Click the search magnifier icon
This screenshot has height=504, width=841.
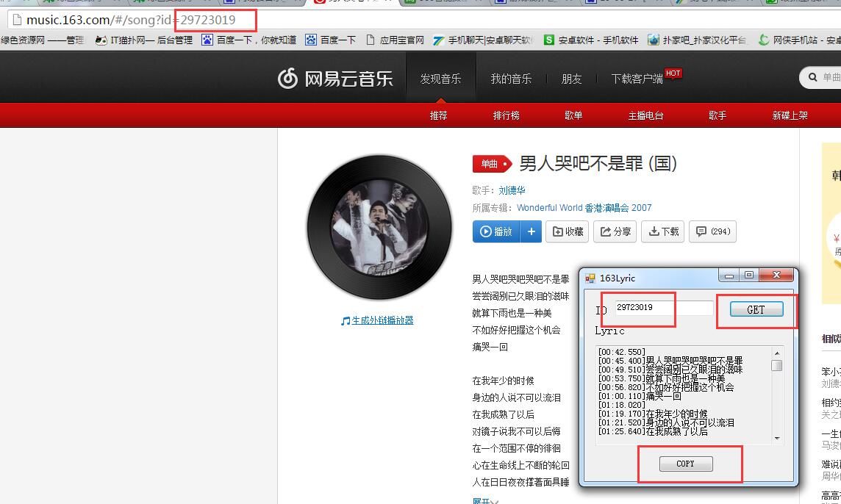point(812,77)
